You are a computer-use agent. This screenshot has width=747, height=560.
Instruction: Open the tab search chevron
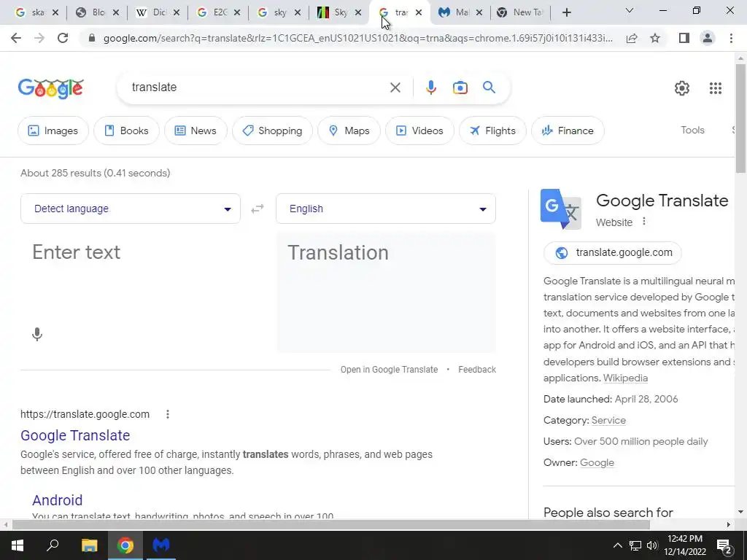[x=630, y=10]
